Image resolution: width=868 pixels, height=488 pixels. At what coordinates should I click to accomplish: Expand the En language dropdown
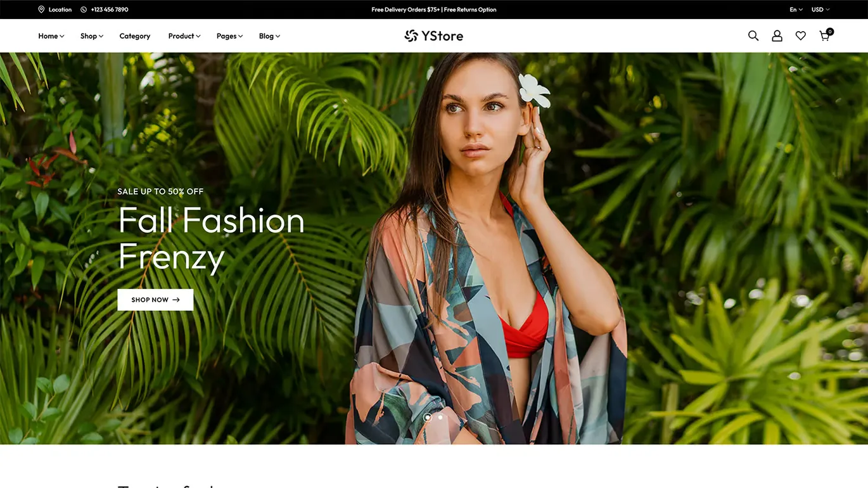click(796, 10)
